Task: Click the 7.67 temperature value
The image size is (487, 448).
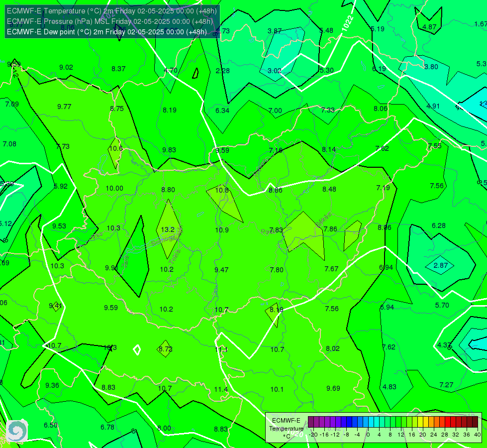Action: point(331,269)
